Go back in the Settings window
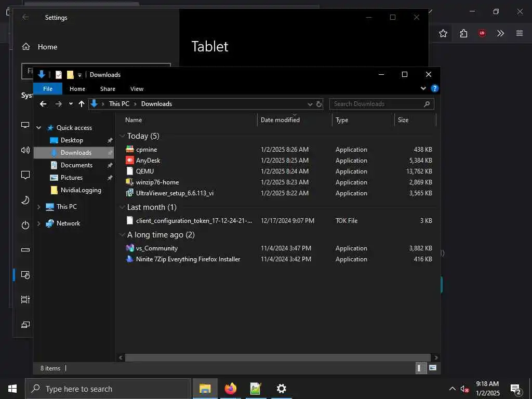Screen dimensions: 532x399 click(25, 17)
